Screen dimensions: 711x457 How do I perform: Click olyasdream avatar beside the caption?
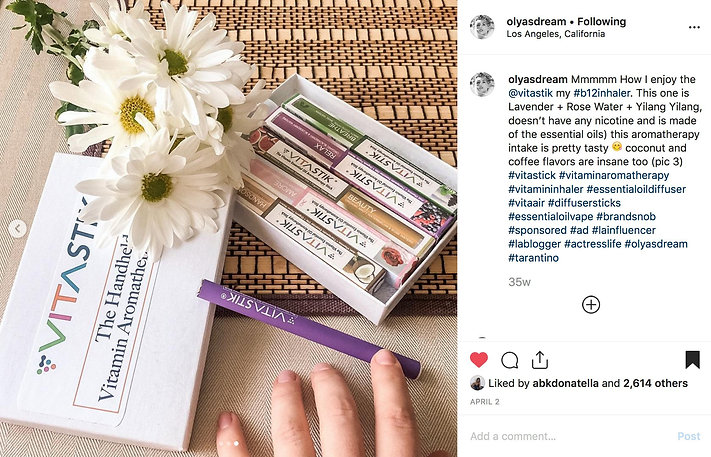coord(482,84)
